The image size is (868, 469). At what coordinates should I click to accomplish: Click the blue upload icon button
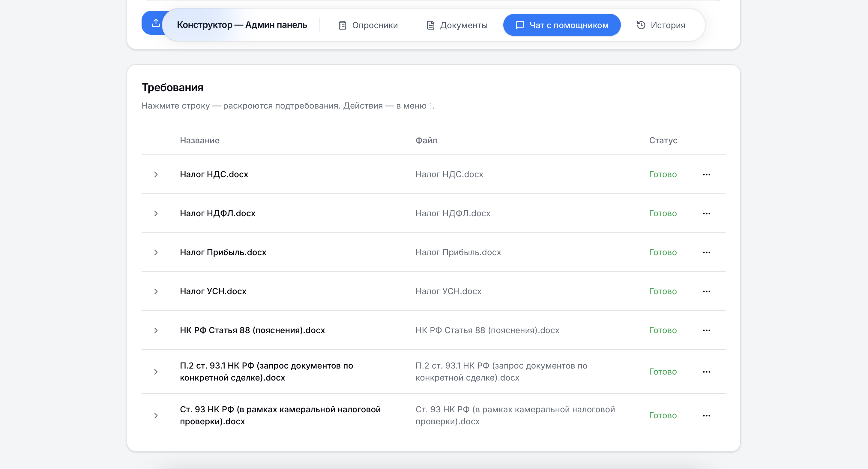(x=155, y=23)
